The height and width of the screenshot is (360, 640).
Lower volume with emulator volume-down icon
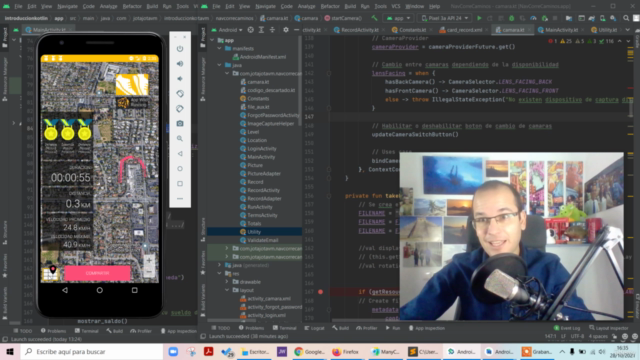click(x=180, y=79)
